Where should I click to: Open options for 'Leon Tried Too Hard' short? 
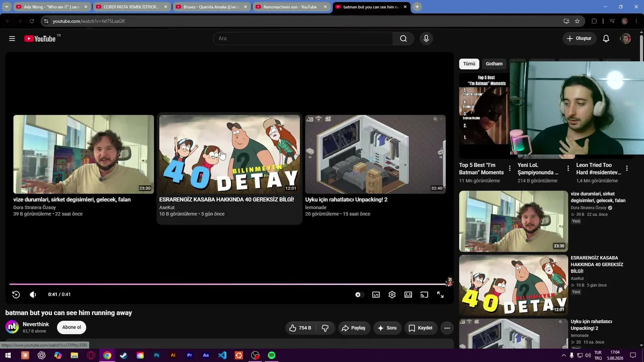(627, 168)
